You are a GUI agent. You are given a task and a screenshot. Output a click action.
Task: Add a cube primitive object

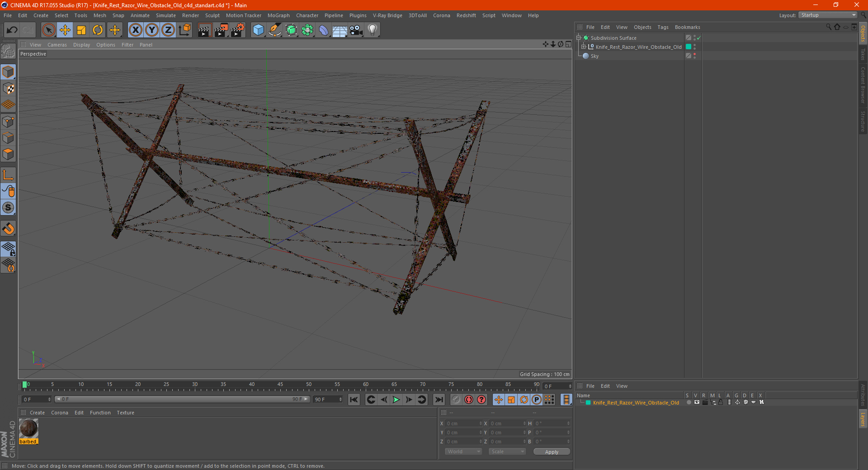258,30
